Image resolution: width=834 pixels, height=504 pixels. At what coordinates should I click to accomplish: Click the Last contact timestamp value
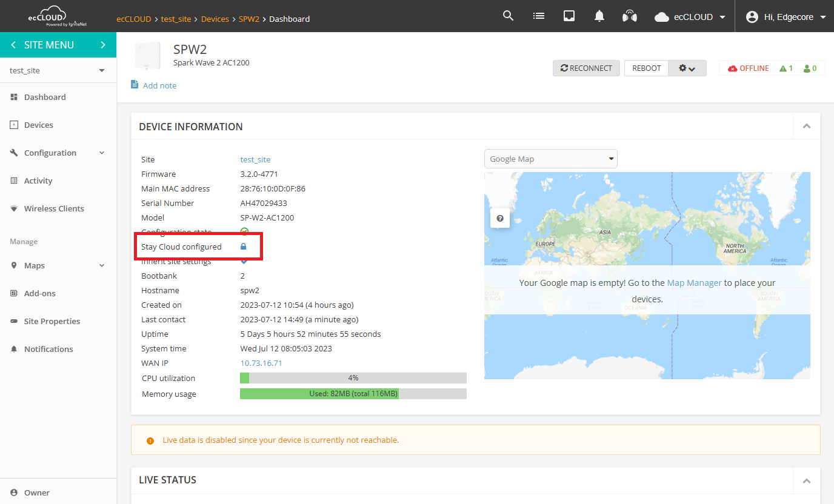299,319
